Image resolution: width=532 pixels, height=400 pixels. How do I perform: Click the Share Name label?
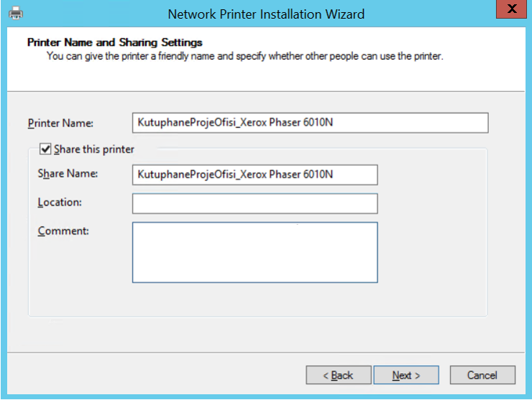pos(68,174)
